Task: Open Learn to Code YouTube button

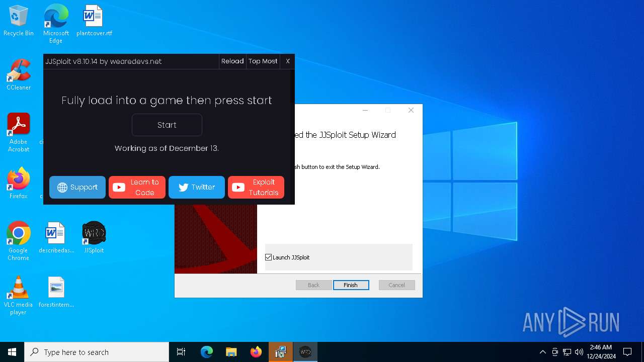Action: coord(137,187)
